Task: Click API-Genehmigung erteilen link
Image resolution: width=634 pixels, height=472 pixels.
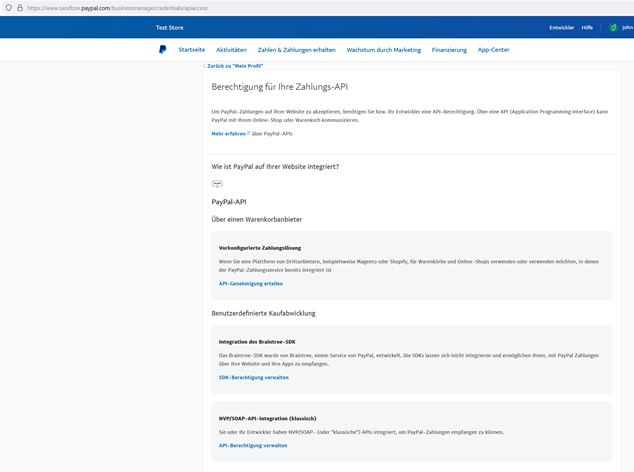Action: 251,284
